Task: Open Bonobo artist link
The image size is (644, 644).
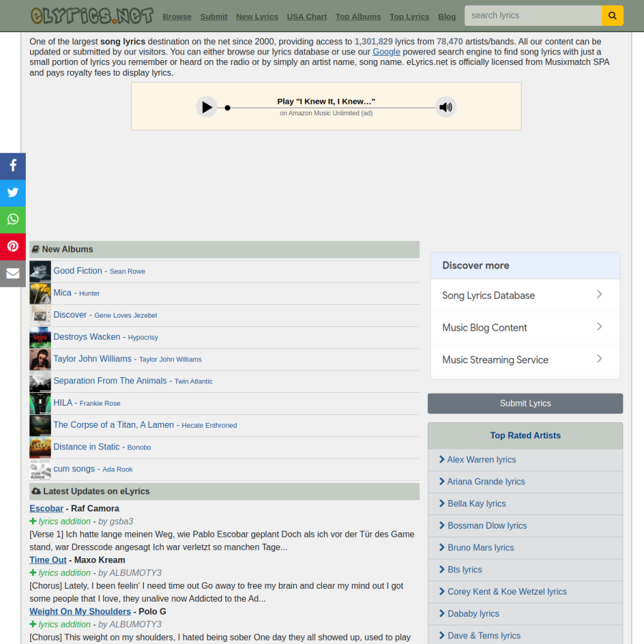Action: coord(140,447)
